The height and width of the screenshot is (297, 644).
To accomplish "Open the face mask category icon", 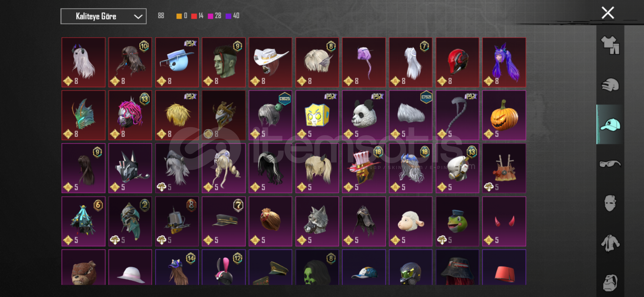I will pos(610,203).
